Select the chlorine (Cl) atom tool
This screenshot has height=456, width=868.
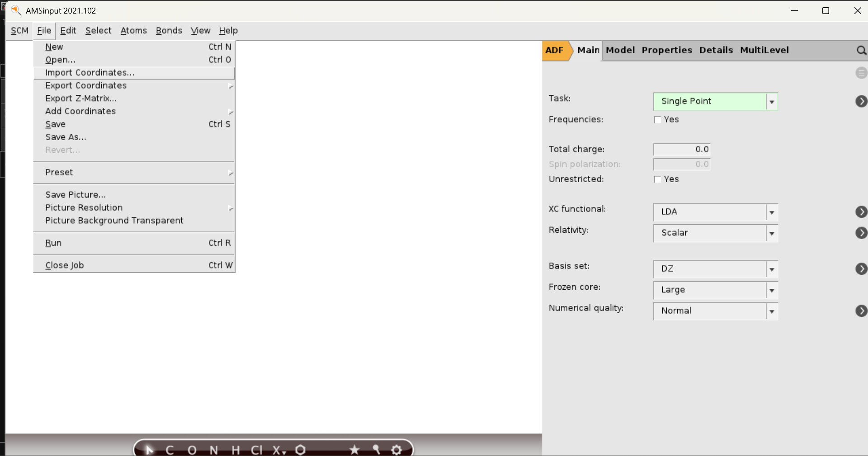click(x=256, y=450)
